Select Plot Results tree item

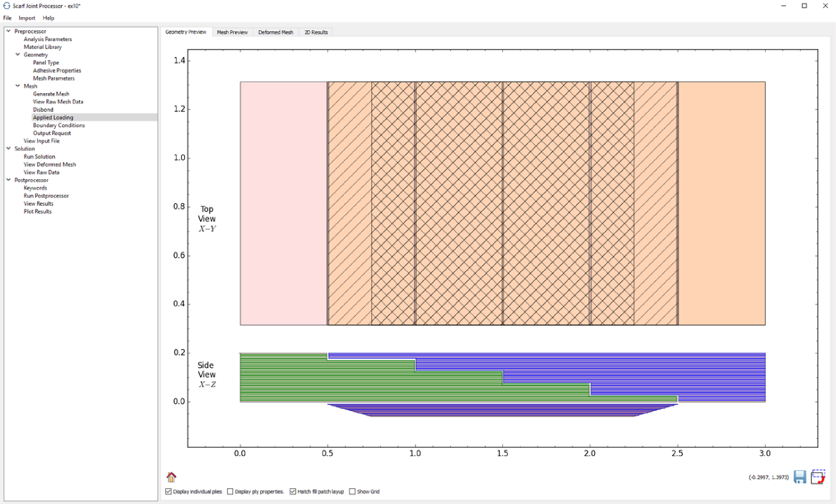point(38,211)
